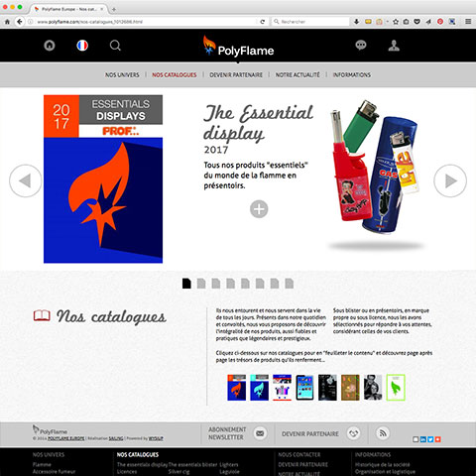The height and width of the screenshot is (476, 476).
Task: Open the user account icon
Action: (394, 46)
